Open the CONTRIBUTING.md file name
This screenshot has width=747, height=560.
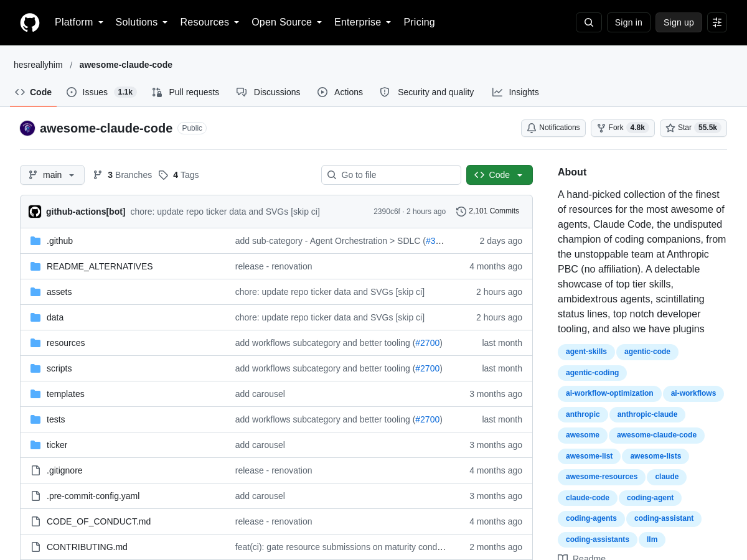pyautogui.click(x=87, y=547)
